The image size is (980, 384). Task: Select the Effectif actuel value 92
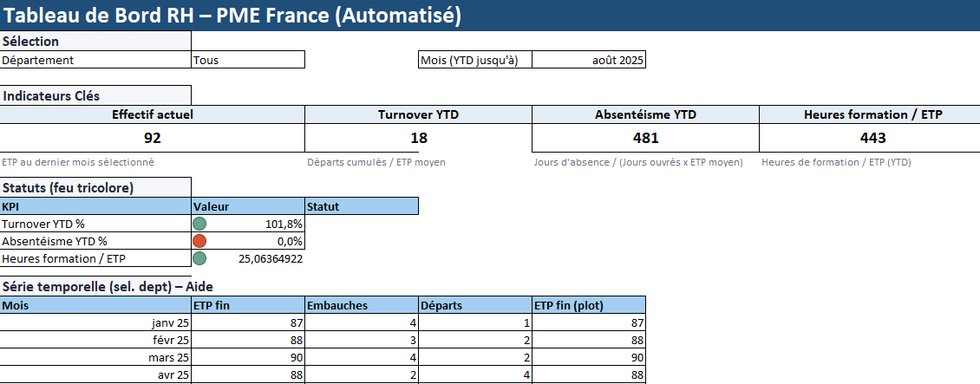tap(153, 138)
